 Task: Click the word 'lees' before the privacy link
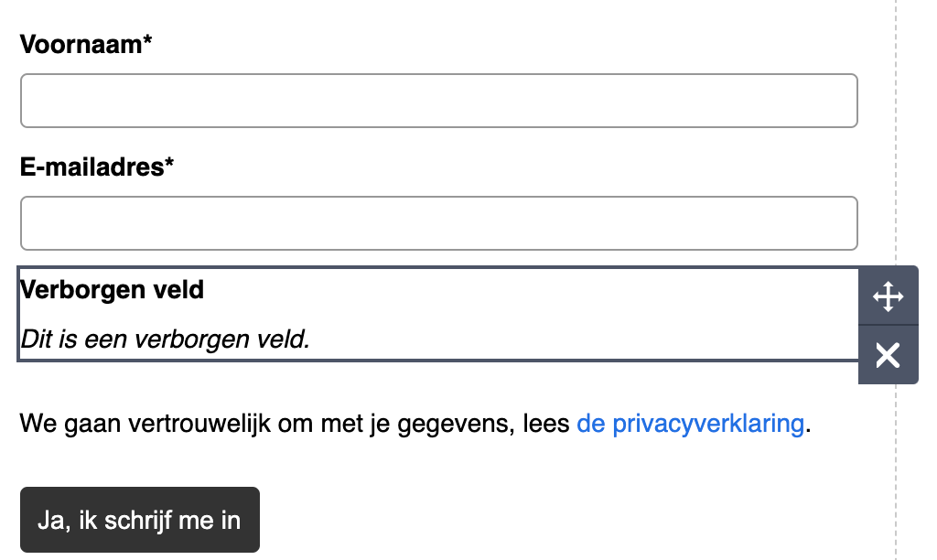pyautogui.click(x=547, y=424)
